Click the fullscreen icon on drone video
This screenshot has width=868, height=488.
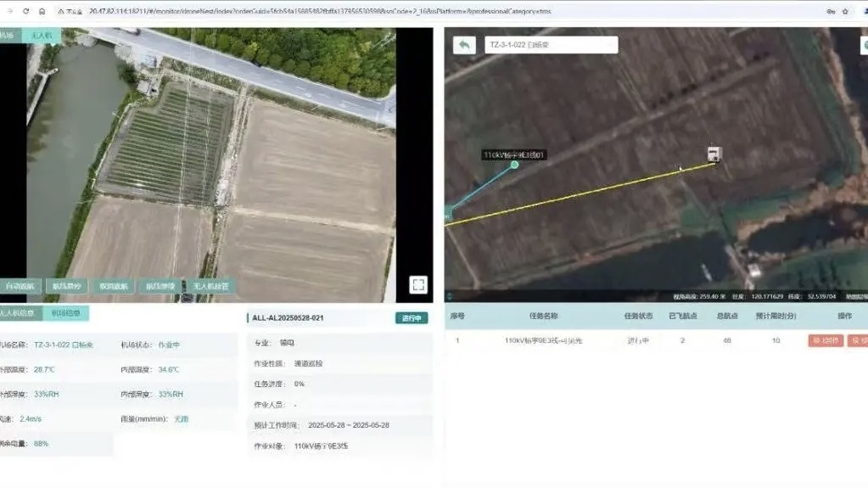click(x=418, y=284)
